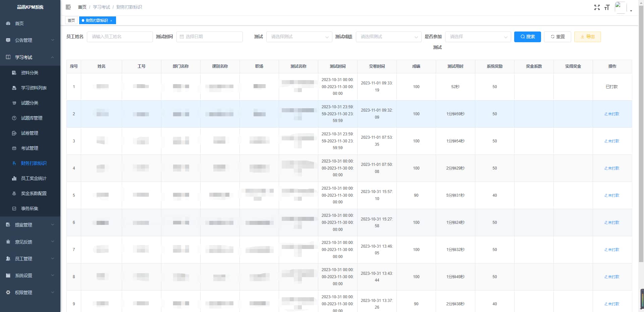Click 未打款 link in row 9
This screenshot has height=312, width=644.
point(612,304)
